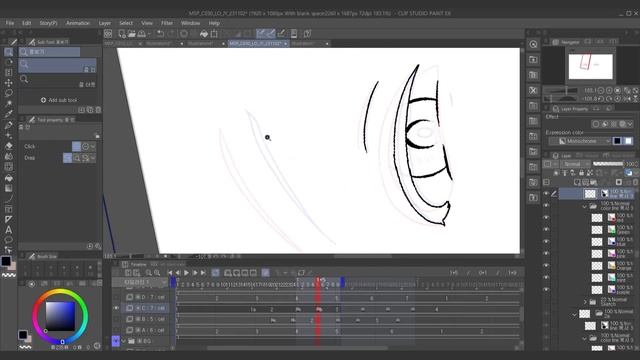Toggle visibility of the blue layer

pos(546,241)
